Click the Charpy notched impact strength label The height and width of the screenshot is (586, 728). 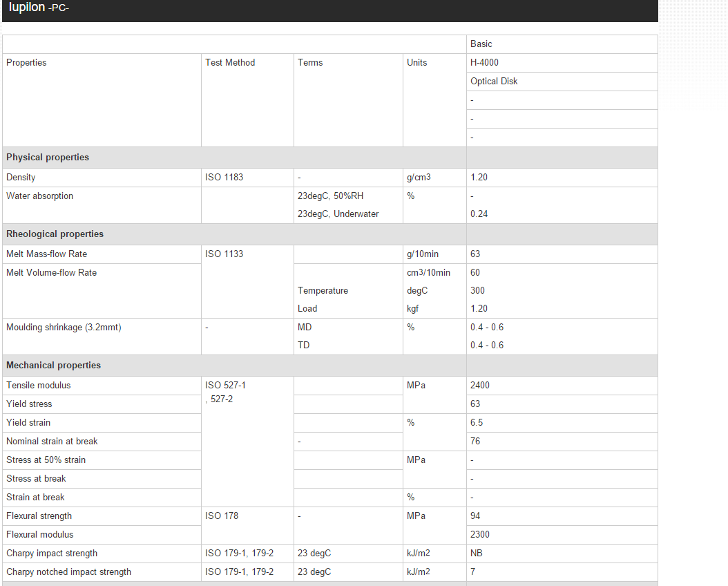pos(68,572)
